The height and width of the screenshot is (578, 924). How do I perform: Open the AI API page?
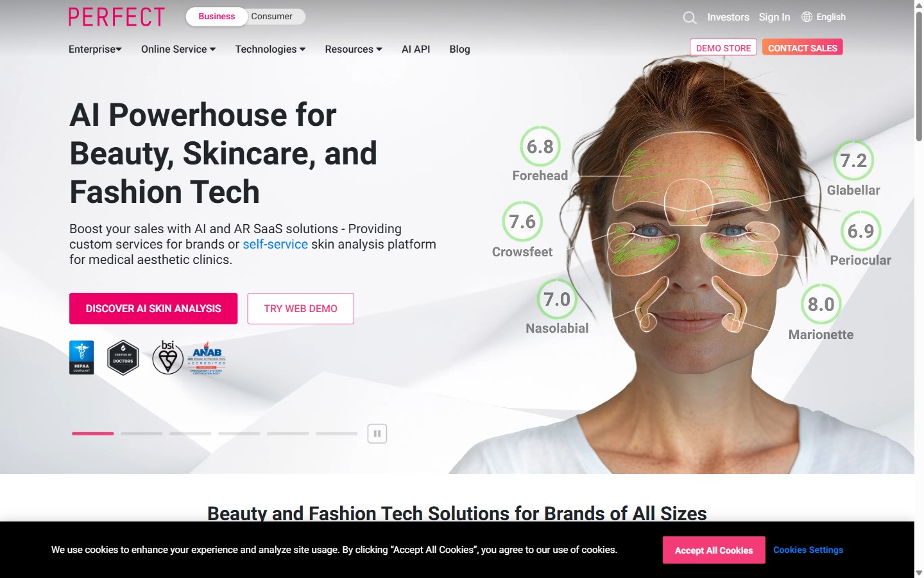pos(416,49)
